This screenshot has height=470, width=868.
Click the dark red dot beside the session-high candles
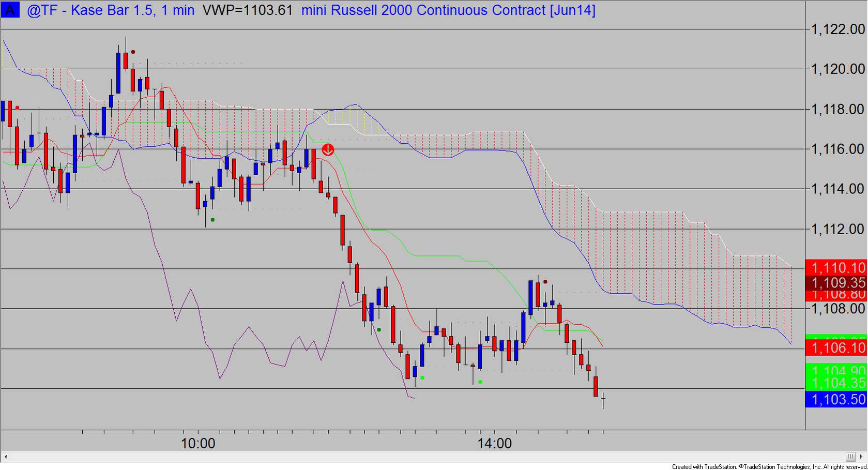tap(133, 52)
